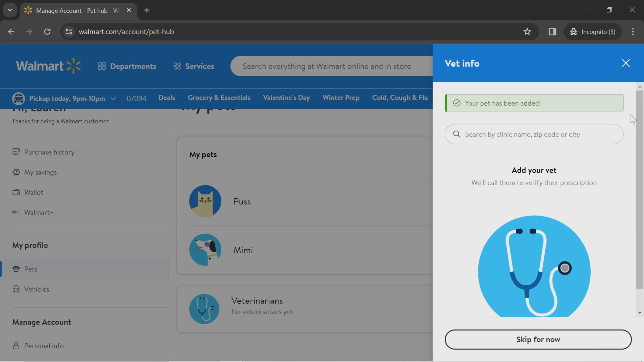
Task: Open Vehicles link
Action: click(x=37, y=289)
